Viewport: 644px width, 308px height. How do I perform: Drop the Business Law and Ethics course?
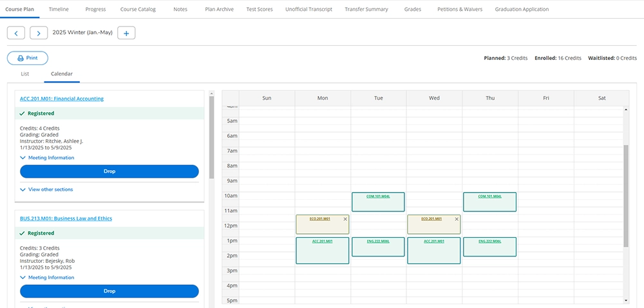(x=109, y=291)
